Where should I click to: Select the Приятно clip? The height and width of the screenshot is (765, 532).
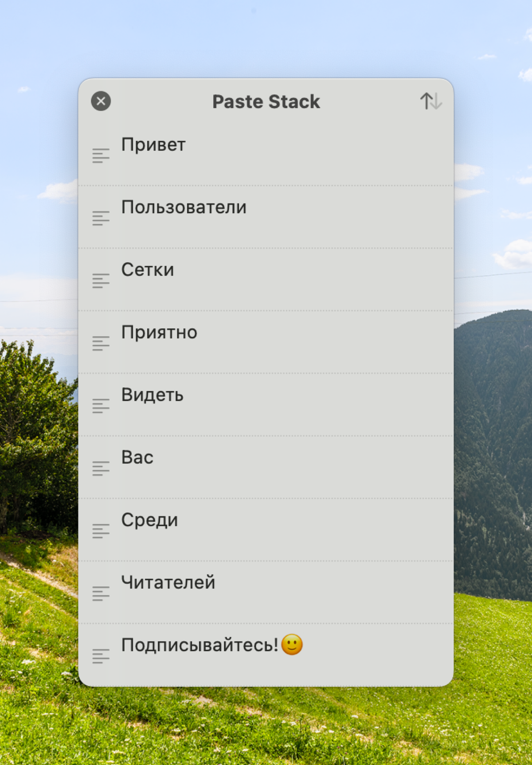coord(266,342)
